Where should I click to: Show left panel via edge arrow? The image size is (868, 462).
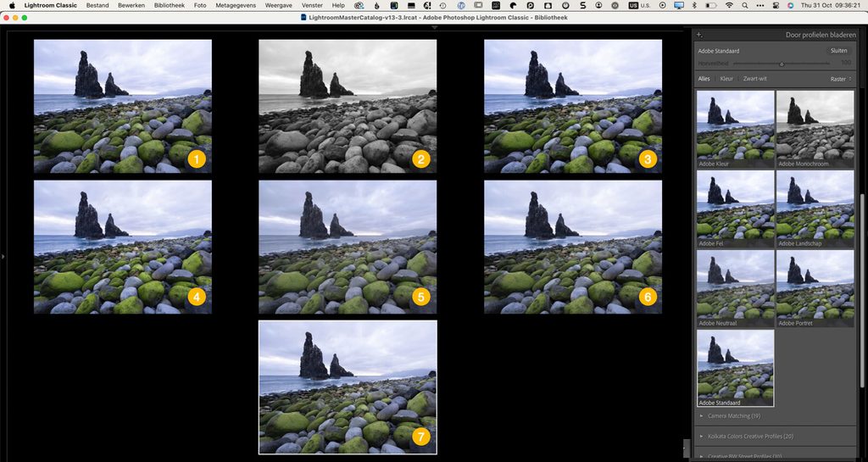[x=3, y=256]
